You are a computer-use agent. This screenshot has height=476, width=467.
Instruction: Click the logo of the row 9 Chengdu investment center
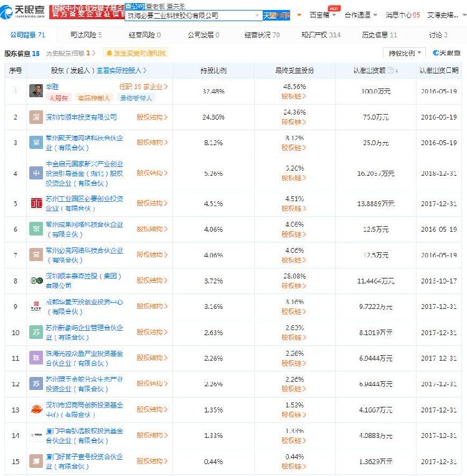coord(36,307)
